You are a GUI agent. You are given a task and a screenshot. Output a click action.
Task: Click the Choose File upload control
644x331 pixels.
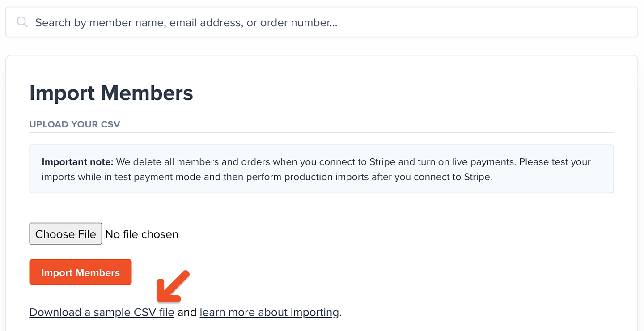point(65,233)
